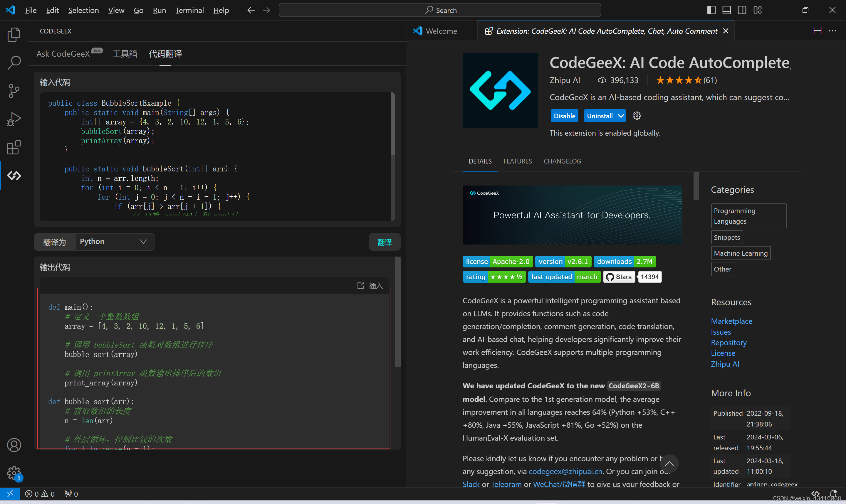This screenshot has height=504, width=846.
Task: Click the VS Code logo icon
Action: (11, 10)
